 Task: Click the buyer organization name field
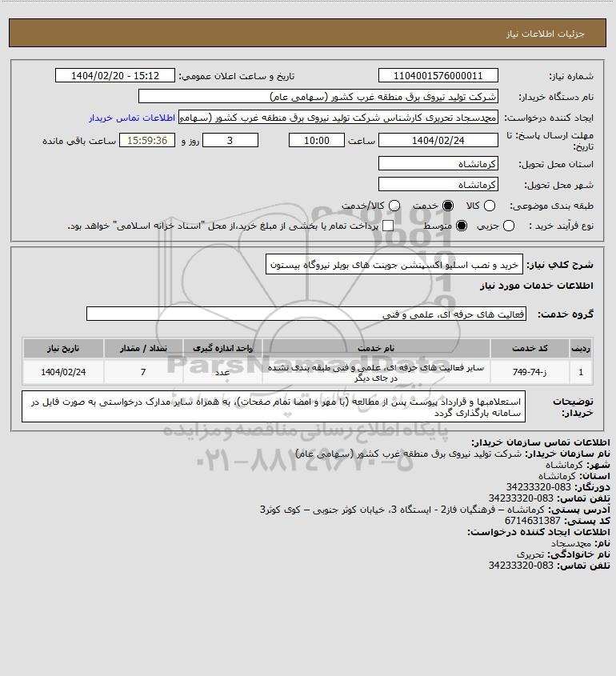click(318, 96)
